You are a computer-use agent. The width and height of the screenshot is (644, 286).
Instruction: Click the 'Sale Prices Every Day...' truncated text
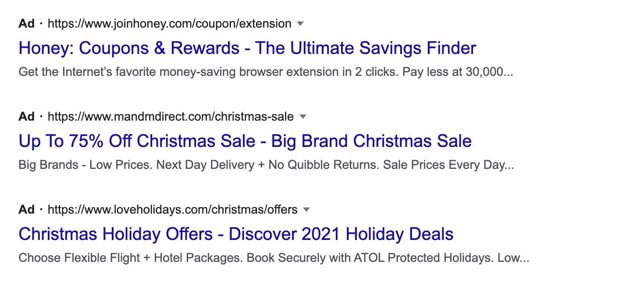point(448,165)
